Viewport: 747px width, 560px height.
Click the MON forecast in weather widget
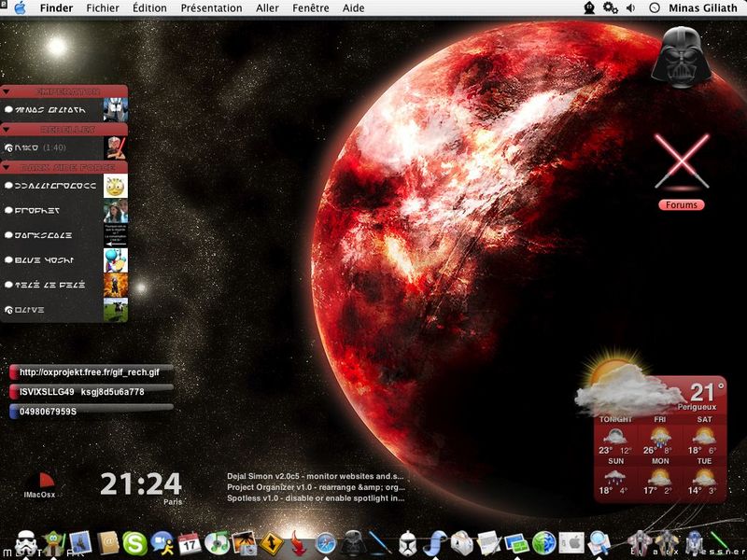pyautogui.click(x=660, y=477)
